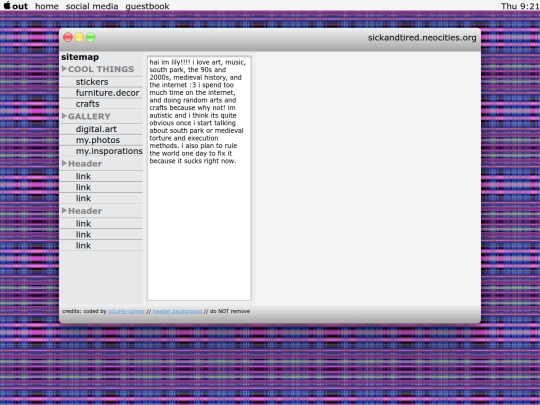Screen dimensions: 540x405
Task: Follow the header background credit link
Action: pos(177,311)
